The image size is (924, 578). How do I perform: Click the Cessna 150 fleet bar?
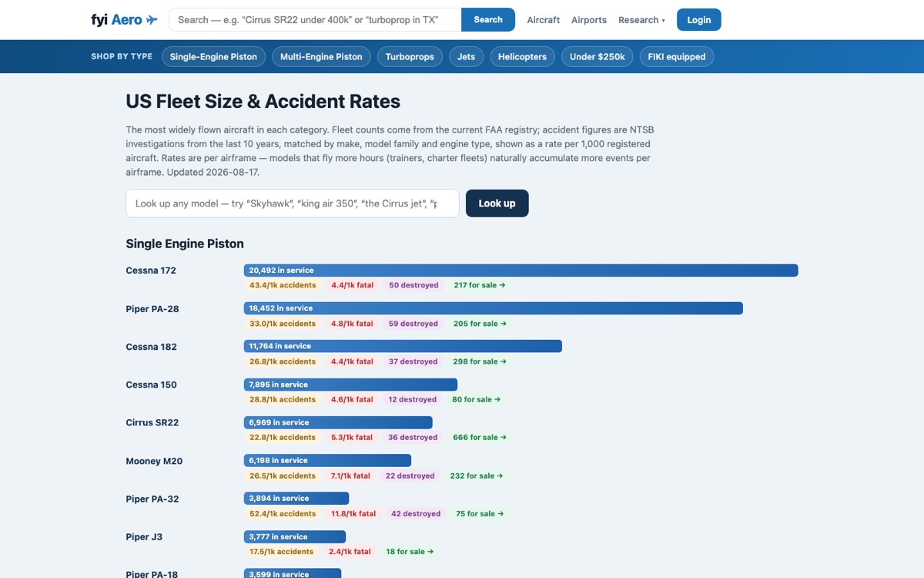(350, 385)
